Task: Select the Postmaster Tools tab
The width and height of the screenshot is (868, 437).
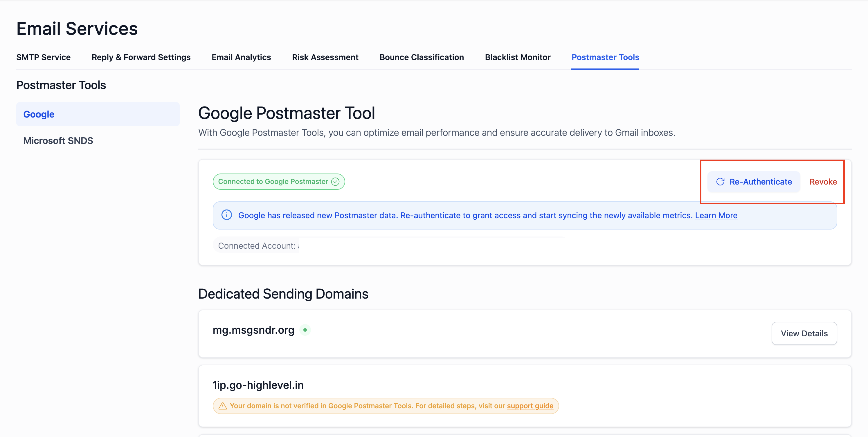Action: tap(605, 57)
